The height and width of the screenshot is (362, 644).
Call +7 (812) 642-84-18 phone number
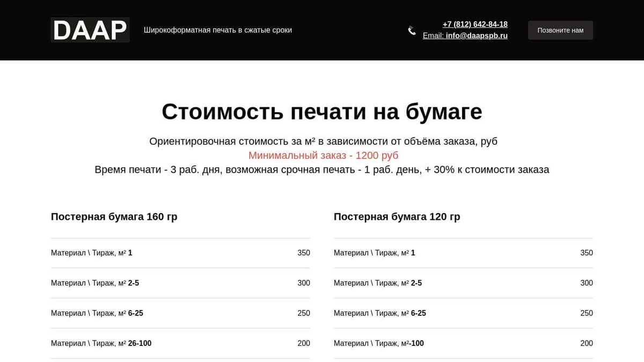click(x=474, y=24)
